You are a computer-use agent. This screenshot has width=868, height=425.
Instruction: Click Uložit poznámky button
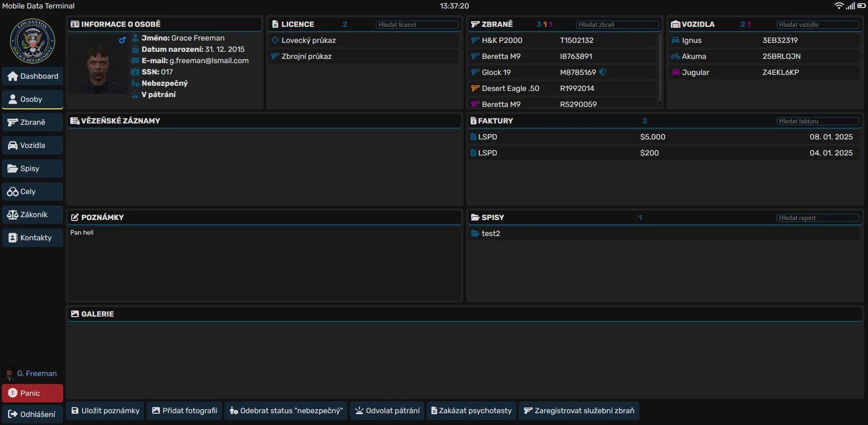pos(105,410)
